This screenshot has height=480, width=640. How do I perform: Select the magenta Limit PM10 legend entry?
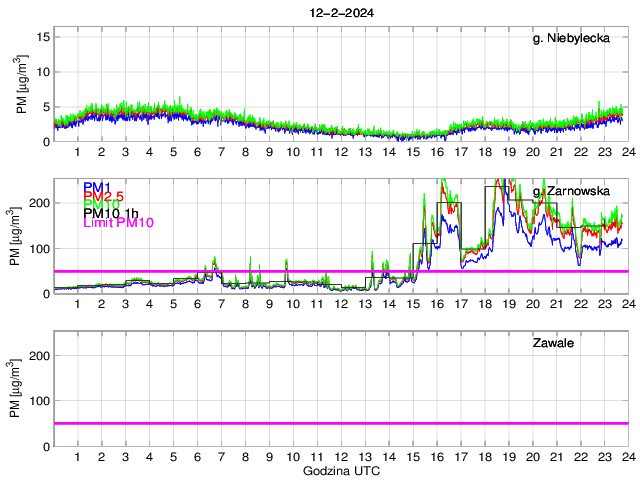(117, 222)
